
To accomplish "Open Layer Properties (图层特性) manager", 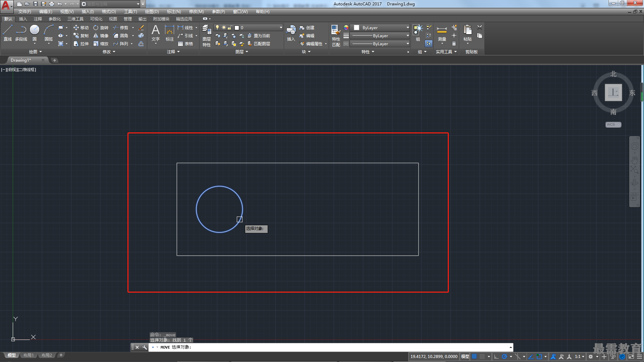I will click(x=206, y=35).
